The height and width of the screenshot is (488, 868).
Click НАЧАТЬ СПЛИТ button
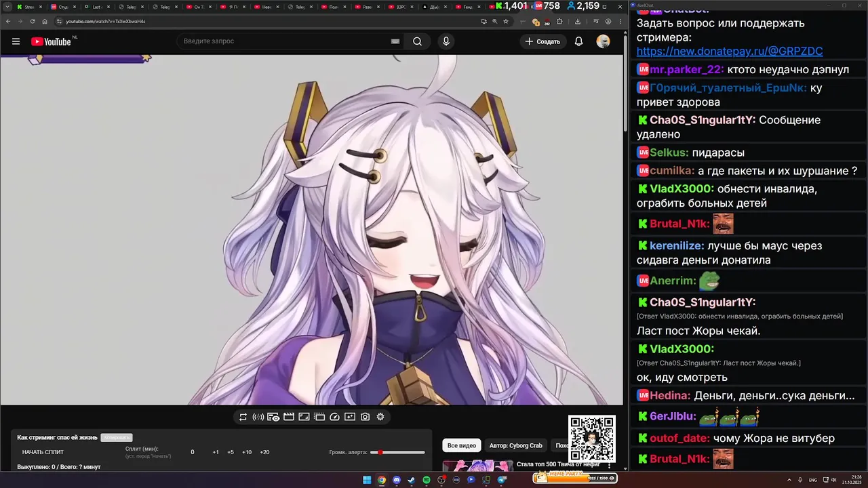point(43,452)
